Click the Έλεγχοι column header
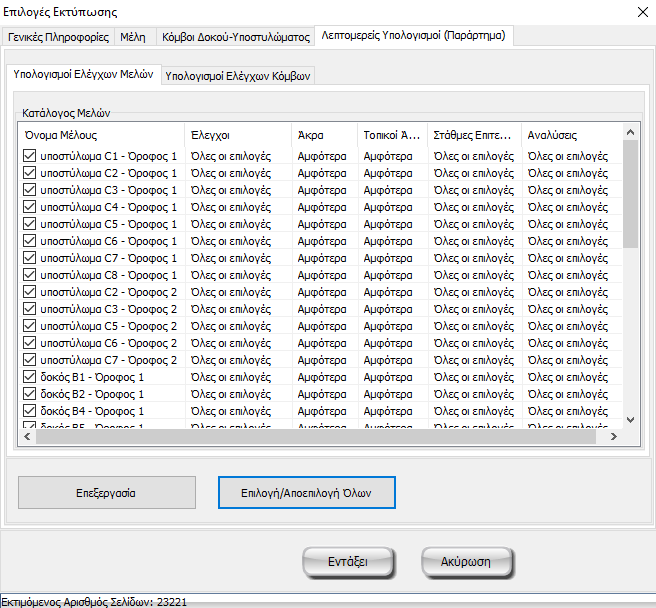The image size is (656, 608). point(238,134)
